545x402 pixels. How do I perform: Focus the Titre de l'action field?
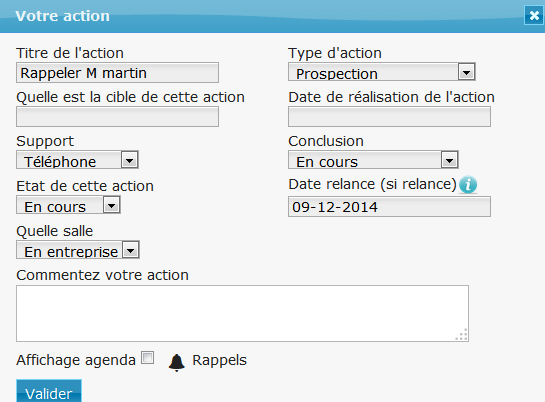(117, 73)
